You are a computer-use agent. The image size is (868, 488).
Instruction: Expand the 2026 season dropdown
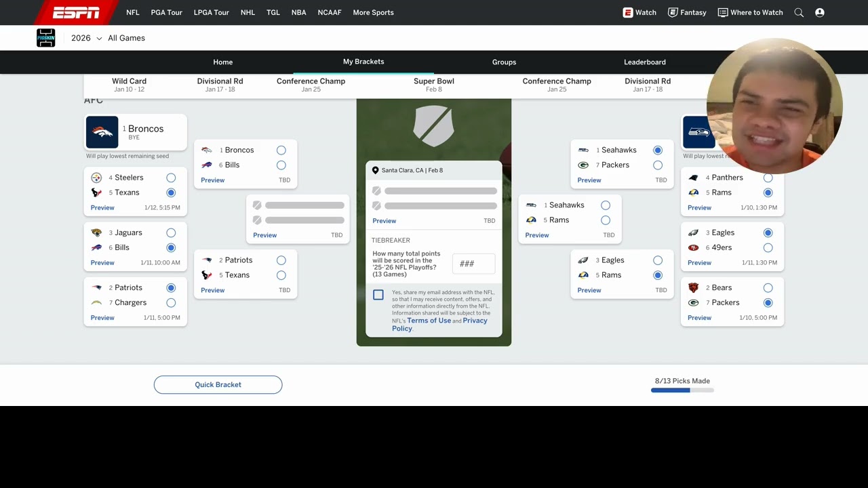[x=87, y=38]
